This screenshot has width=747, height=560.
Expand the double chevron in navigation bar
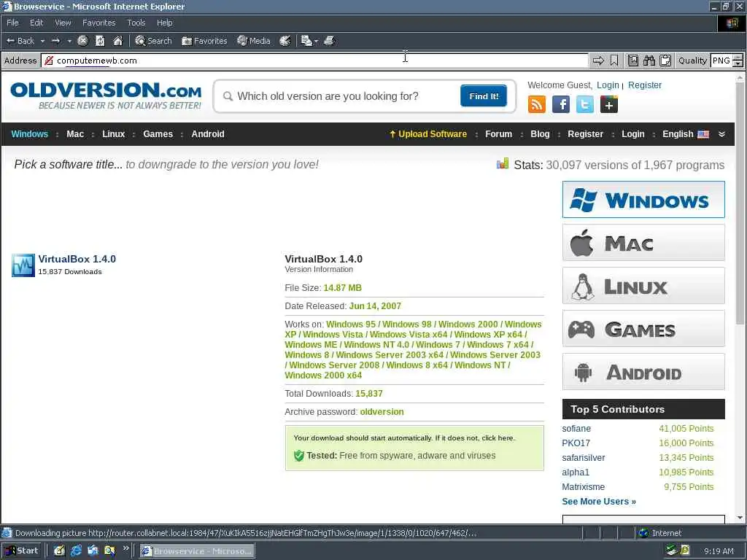click(x=721, y=134)
